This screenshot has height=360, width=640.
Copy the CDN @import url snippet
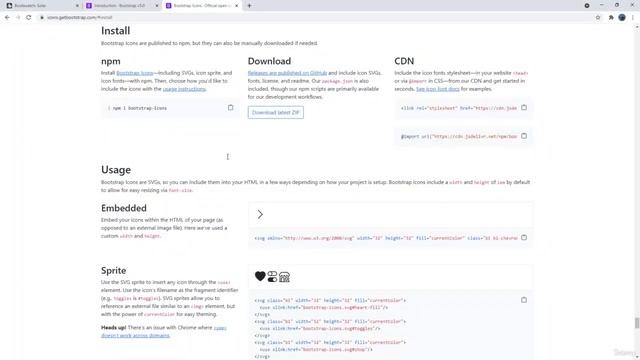tap(524, 136)
